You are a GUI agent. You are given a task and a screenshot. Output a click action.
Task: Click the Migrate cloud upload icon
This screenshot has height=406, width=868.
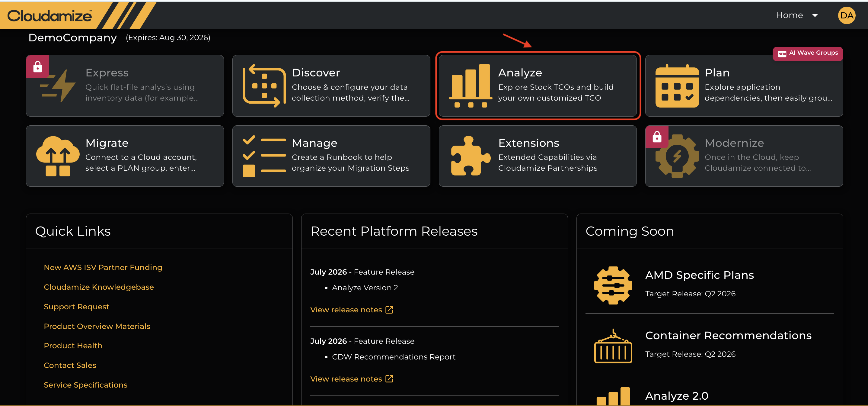pyautogui.click(x=58, y=156)
